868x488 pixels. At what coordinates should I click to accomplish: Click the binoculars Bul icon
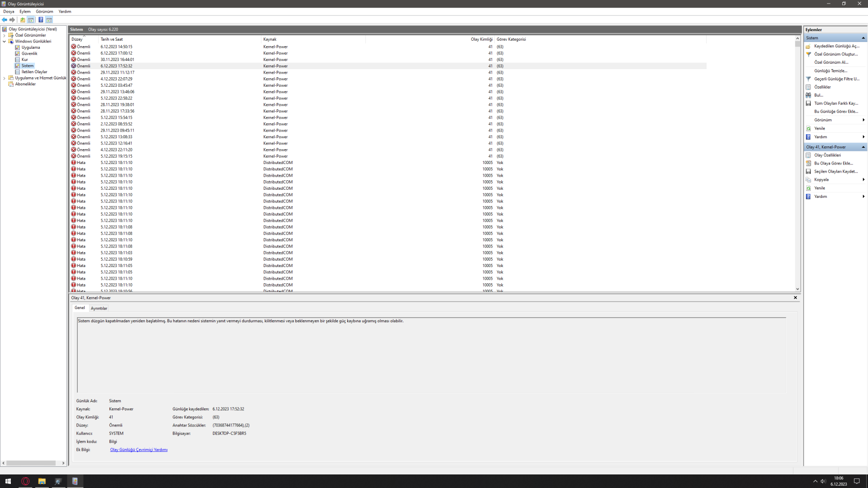pos(808,95)
